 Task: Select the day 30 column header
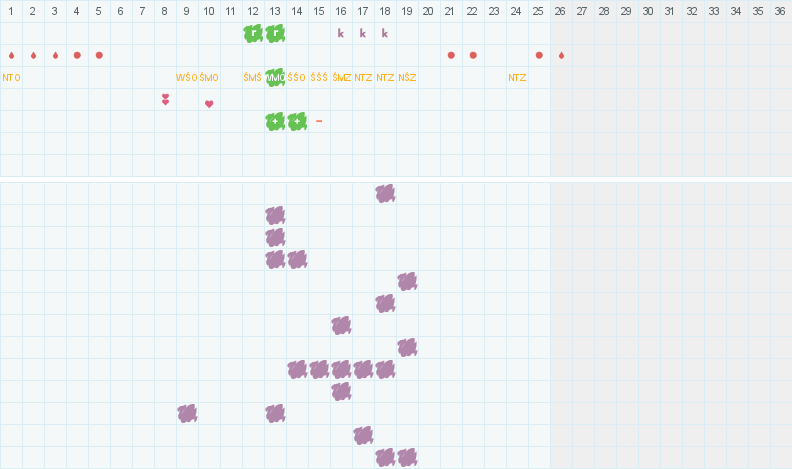648,10
